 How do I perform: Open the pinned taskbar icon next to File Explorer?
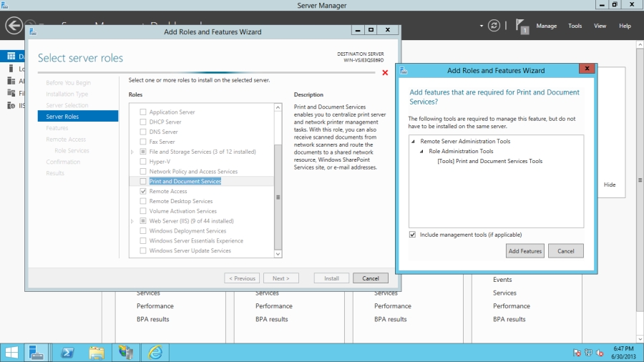point(126,353)
